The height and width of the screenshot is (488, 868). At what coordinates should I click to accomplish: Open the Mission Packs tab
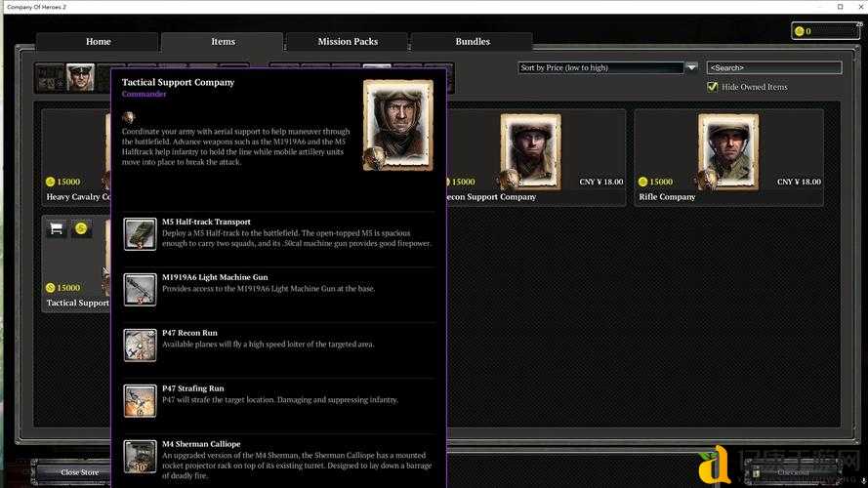(348, 42)
